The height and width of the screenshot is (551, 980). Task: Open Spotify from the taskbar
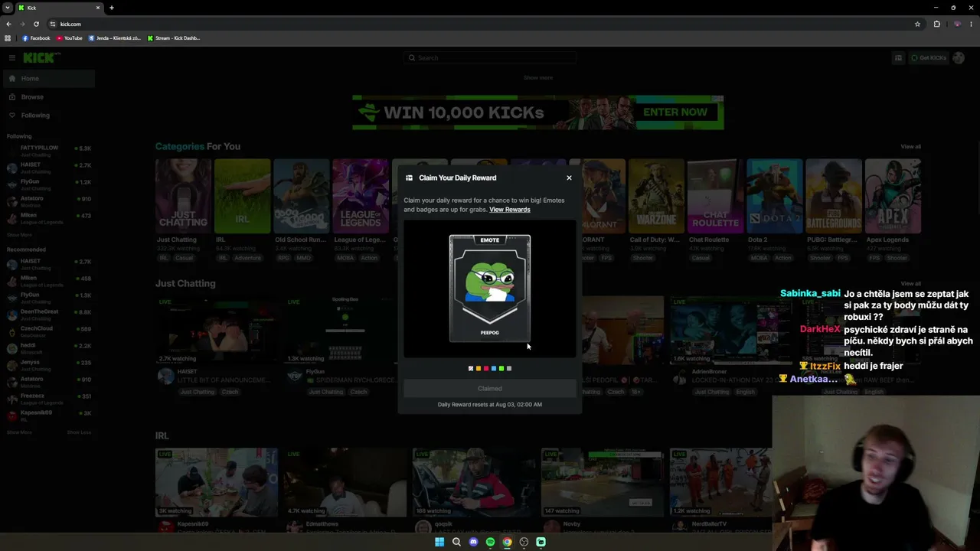(490, 542)
